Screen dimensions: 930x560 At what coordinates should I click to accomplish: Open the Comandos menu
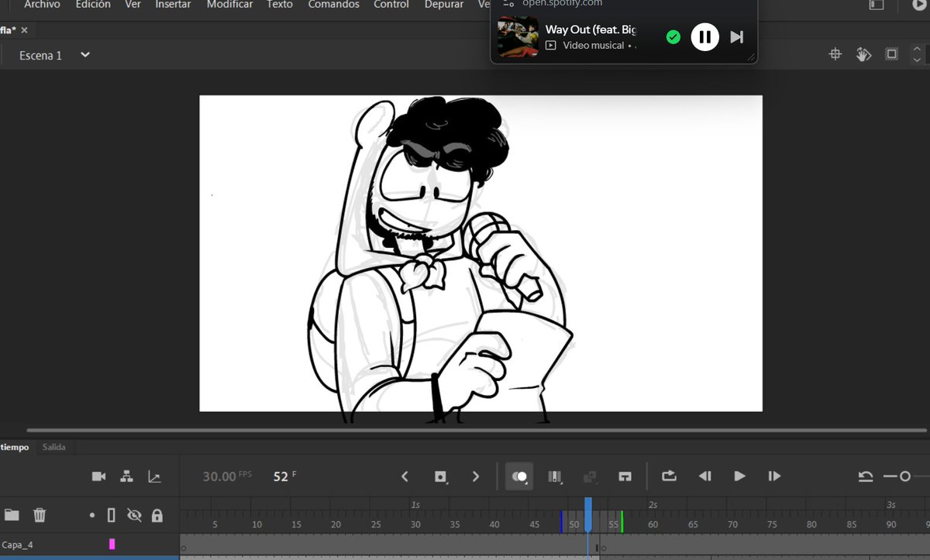pos(333,5)
